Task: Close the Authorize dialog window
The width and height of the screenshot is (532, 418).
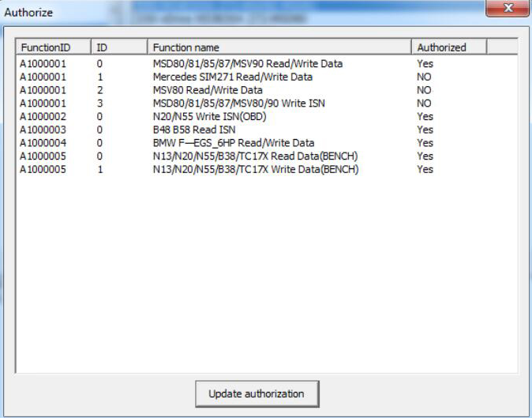Action: click(x=508, y=8)
